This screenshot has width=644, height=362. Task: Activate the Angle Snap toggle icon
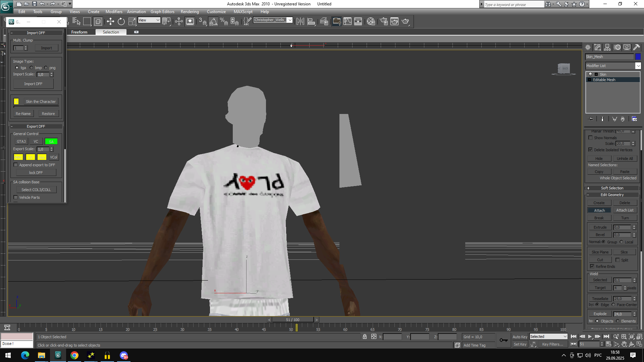[213, 21]
